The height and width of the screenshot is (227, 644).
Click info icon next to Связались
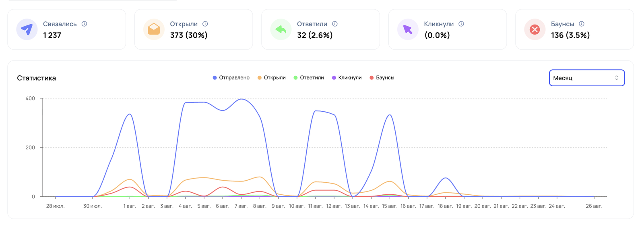pos(84,24)
